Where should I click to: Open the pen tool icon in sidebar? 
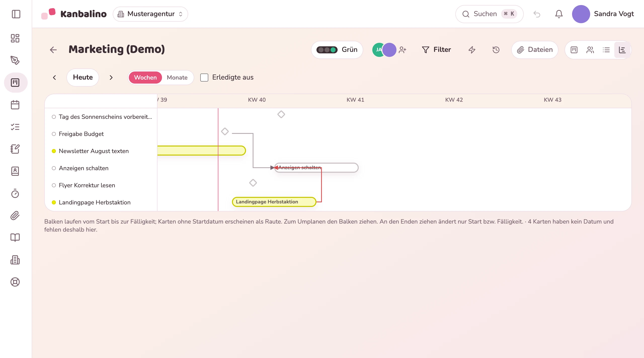click(x=15, y=60)
